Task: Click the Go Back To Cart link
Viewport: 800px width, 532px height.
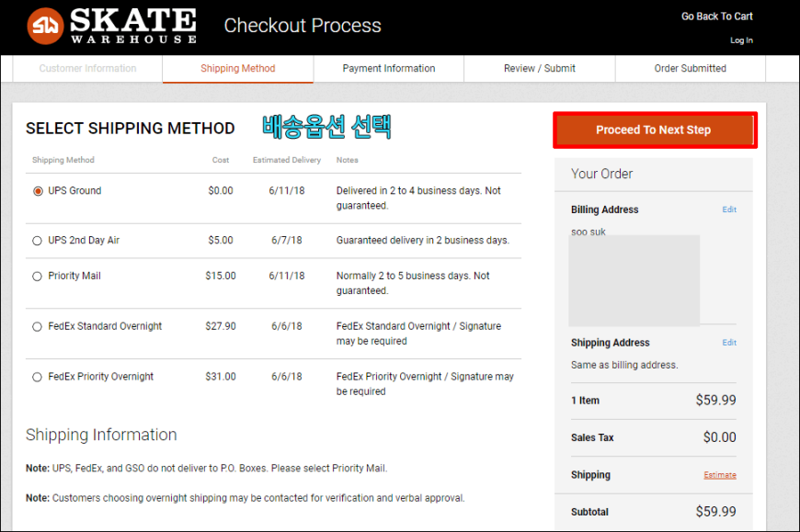Action: 717,17
